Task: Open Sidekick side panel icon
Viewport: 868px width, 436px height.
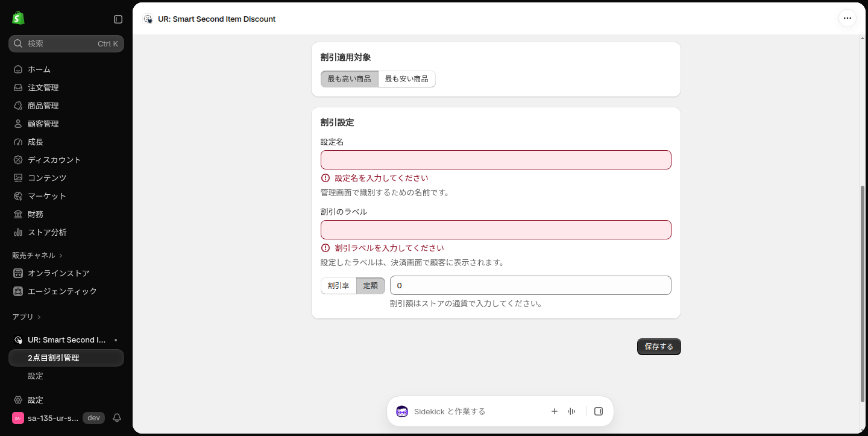Action: 599,411
